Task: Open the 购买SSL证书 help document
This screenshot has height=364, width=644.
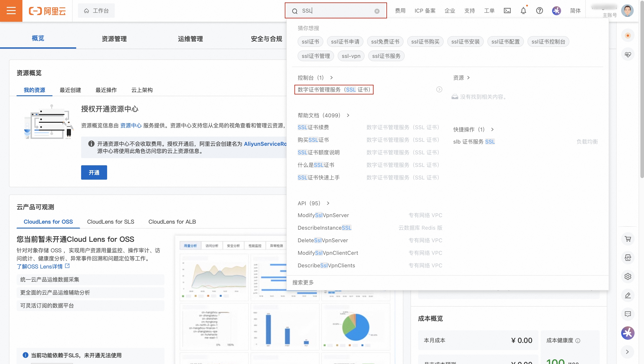Action: tap(313, 140)
